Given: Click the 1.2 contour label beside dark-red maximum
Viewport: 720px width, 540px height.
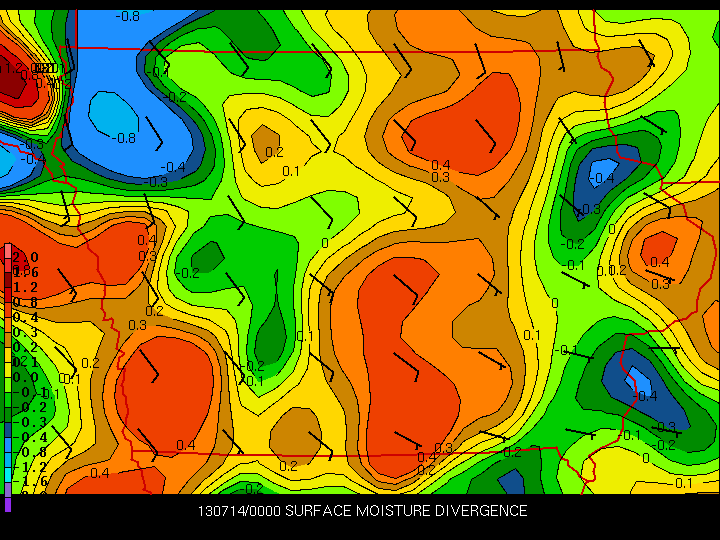Looking at the screenshot, I should [14, 68].
